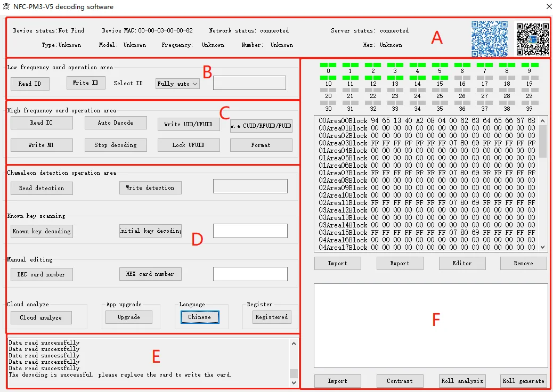Focus the low frequency card ID field
The height and width of the screenshot is (392, 553).
coord(249,83)
